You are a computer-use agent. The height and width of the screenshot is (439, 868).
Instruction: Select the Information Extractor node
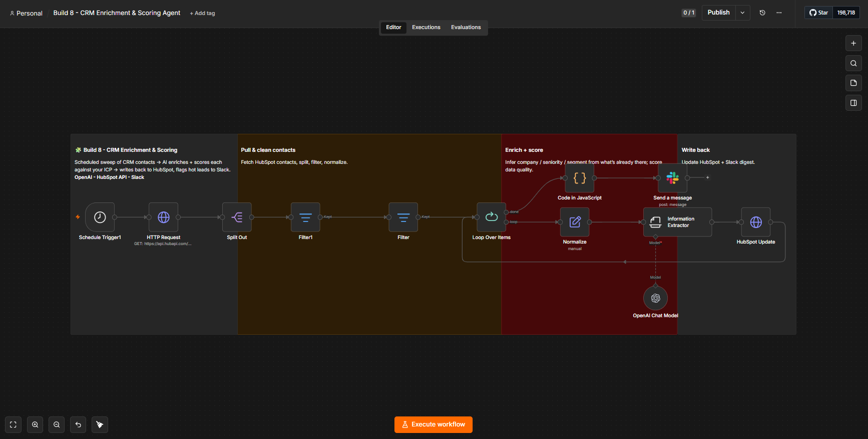point(677,222)
